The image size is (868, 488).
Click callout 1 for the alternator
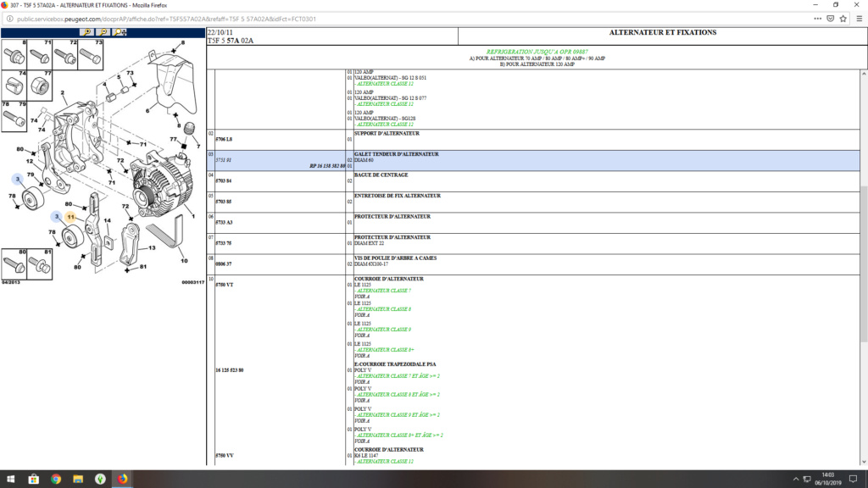point(193,216)
